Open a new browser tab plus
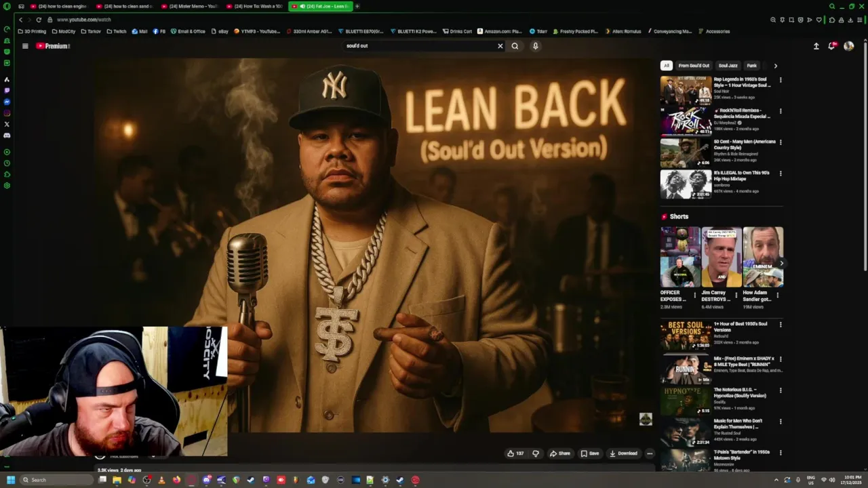This screenshot has width=868, height=488. [357, 6]
